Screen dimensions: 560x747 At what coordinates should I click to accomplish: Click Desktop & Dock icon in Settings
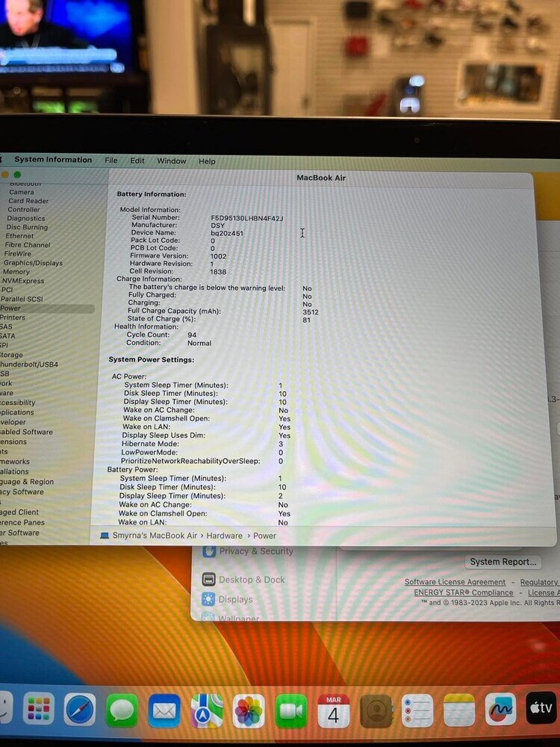(x=208, y=580)
